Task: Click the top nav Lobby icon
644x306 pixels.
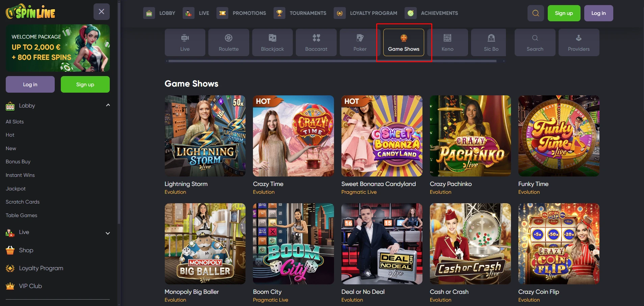Action: point(149,13)
